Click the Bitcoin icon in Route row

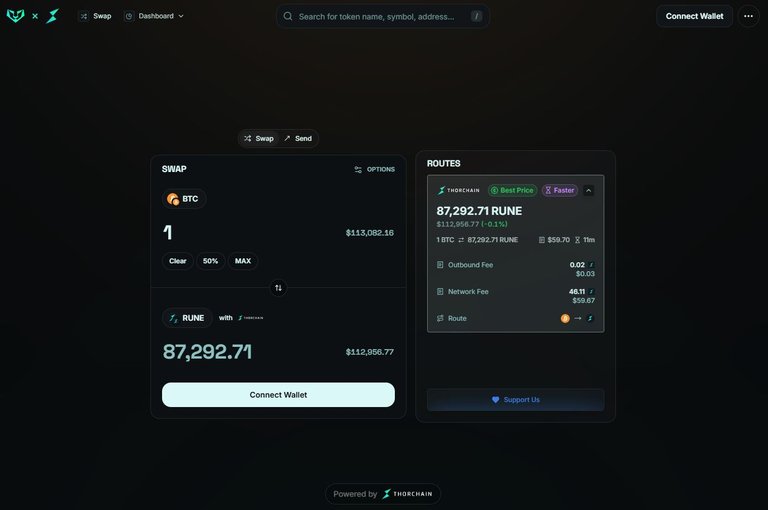click(x=565, y=318)
